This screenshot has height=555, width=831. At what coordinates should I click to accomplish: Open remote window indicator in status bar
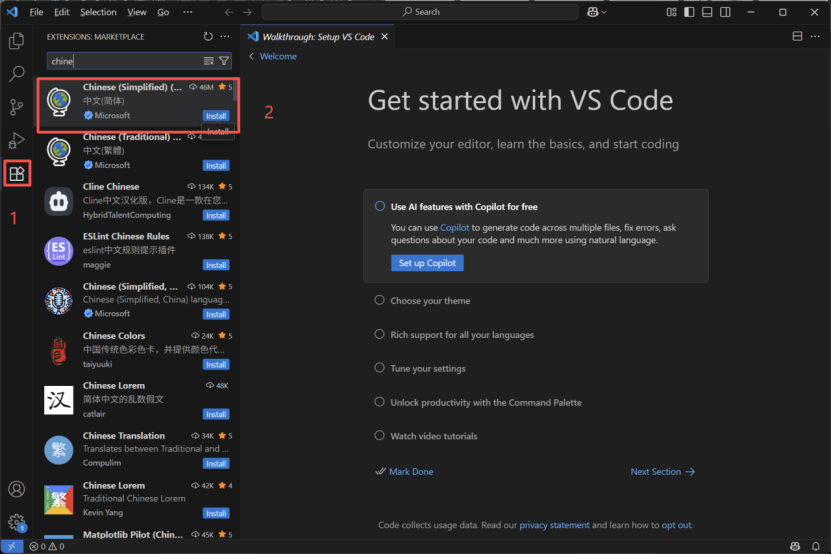pyautogui.click(x=12, y=546)
